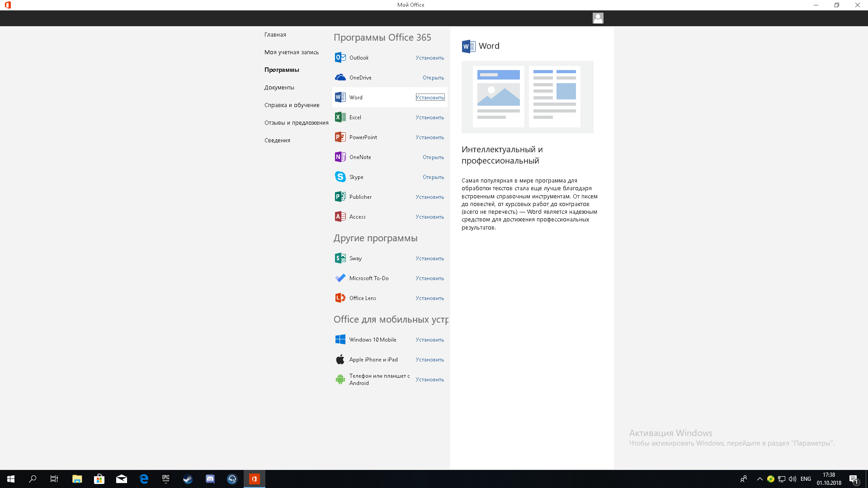
Task: Open Epic Games launcher from taskbar
Action: coord(166,479)
